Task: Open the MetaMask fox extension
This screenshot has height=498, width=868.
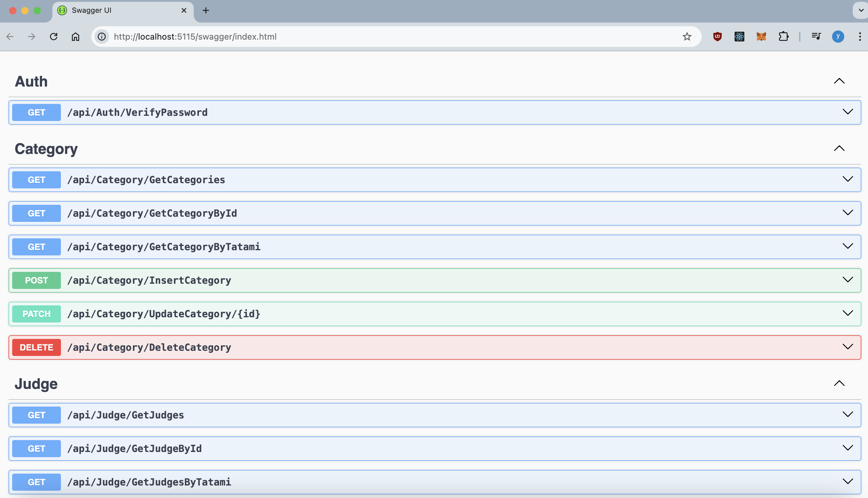Action: tap(761, 37)
